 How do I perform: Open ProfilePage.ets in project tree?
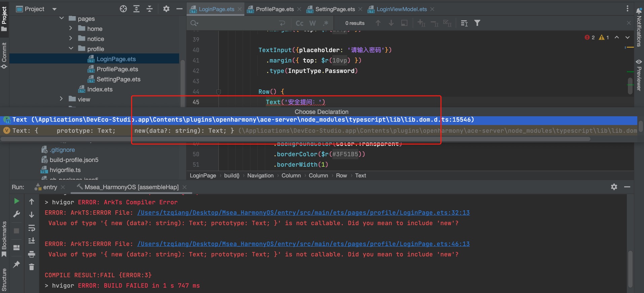pyautogui.click(x=117, y=69)
